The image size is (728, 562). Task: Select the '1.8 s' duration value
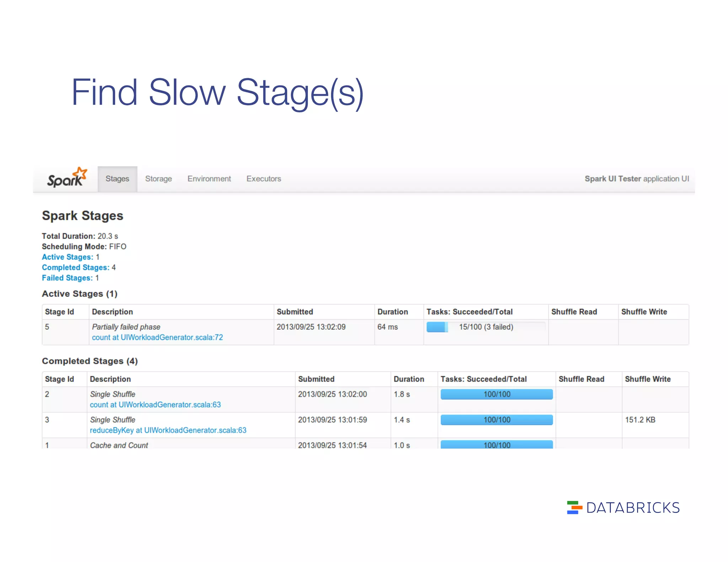402,394
